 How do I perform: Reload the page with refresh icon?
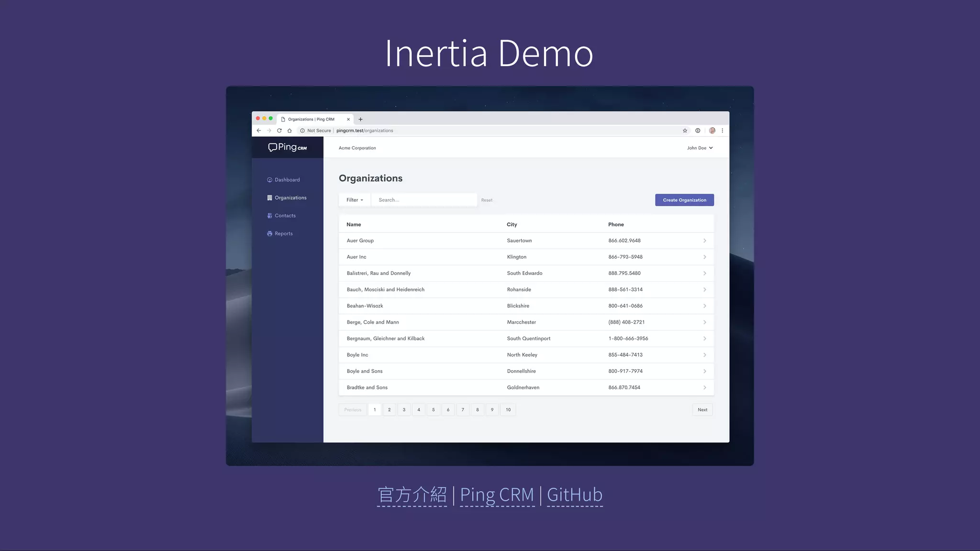point(279,131)
